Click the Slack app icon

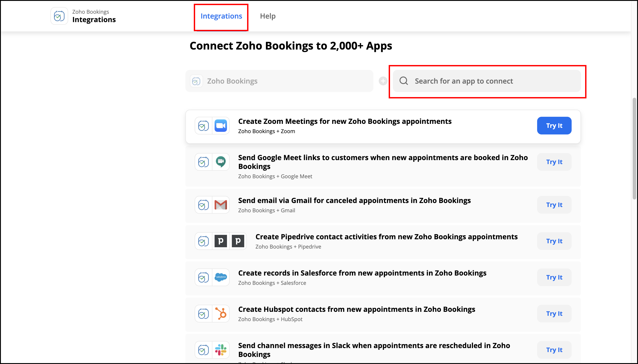pos(221,350)
